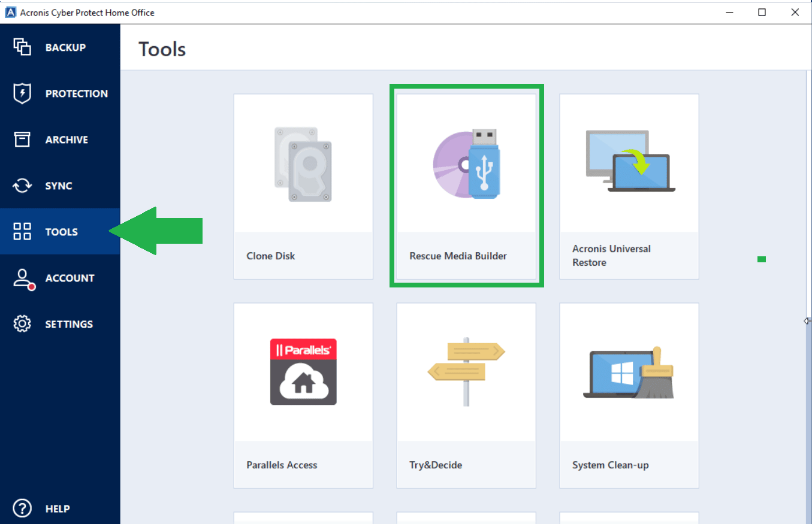The width and height of the screenshot is (812, 524).
Task: Click the Sync arrows icon
Action: (x=22, y=186)
